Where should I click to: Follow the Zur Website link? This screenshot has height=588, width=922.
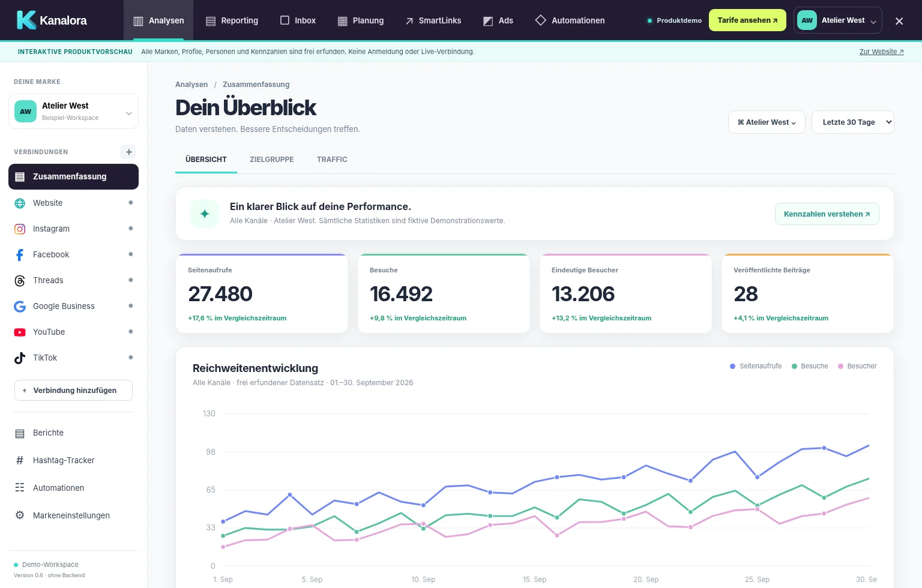(882, 52)
